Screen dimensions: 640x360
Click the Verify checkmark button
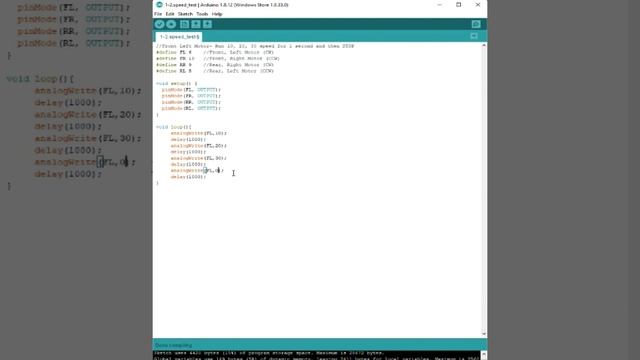160,24
